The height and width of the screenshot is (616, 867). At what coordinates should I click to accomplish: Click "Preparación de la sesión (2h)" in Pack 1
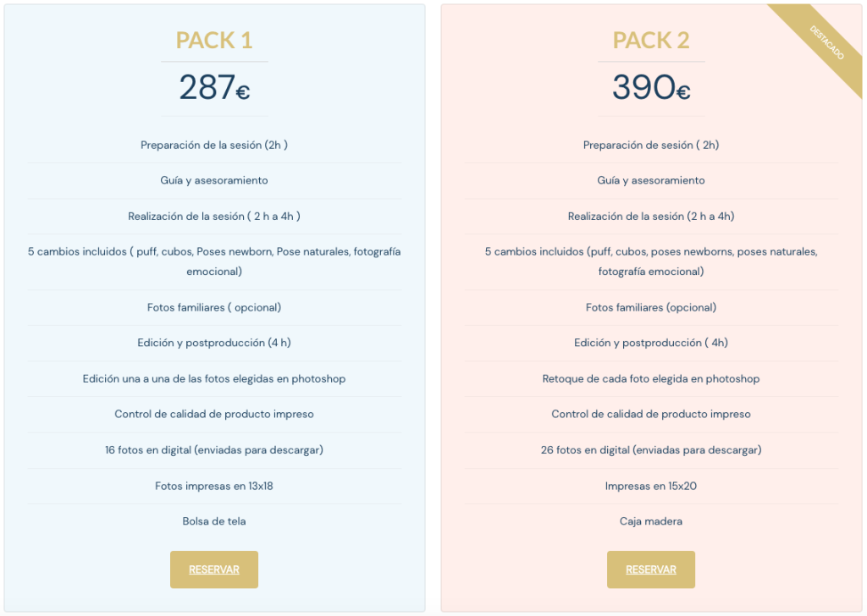[x=214, y=145]
